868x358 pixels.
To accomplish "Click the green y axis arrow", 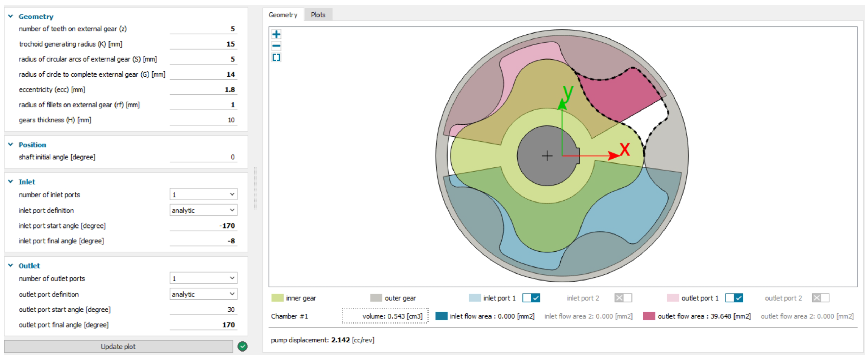I will (x=562, y=105).
